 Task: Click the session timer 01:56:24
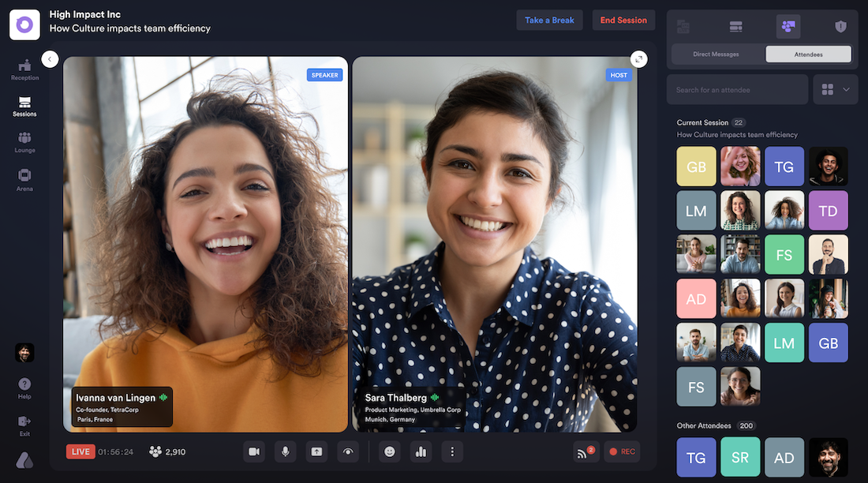pyautogui.click(x=116, y=452)
